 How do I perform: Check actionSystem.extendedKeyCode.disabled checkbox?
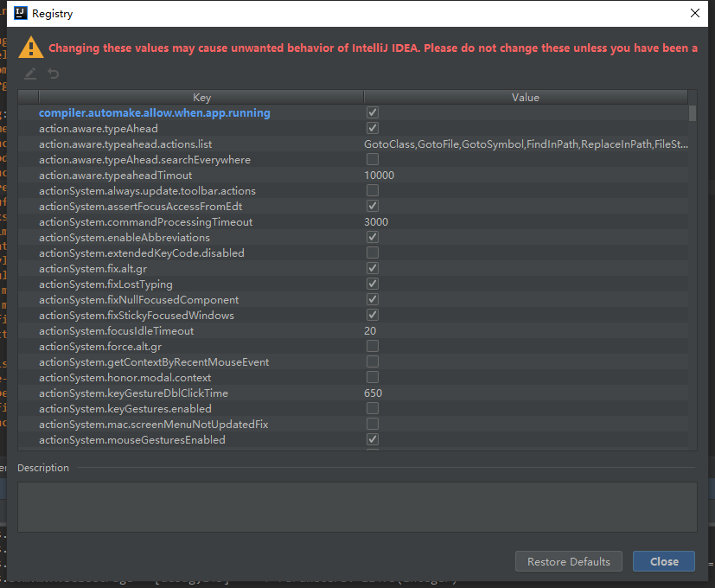coord(373,252)
